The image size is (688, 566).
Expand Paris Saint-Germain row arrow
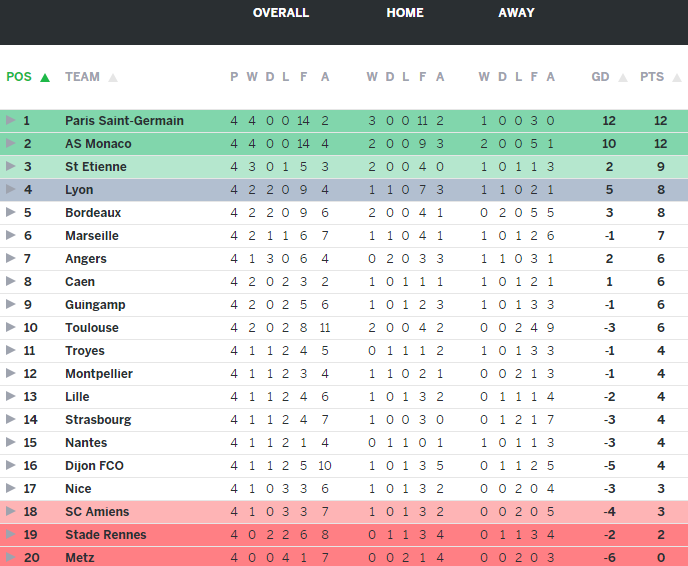click(x=11, y=121)
